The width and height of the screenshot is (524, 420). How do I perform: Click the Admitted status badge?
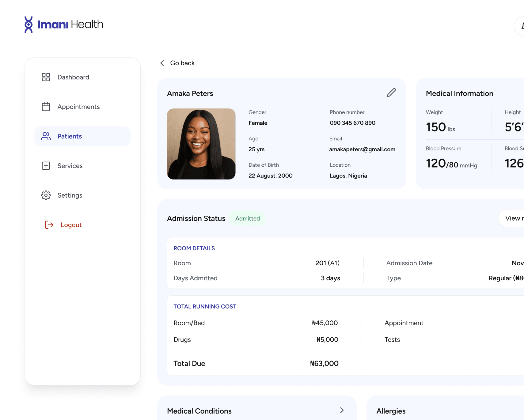247,218
